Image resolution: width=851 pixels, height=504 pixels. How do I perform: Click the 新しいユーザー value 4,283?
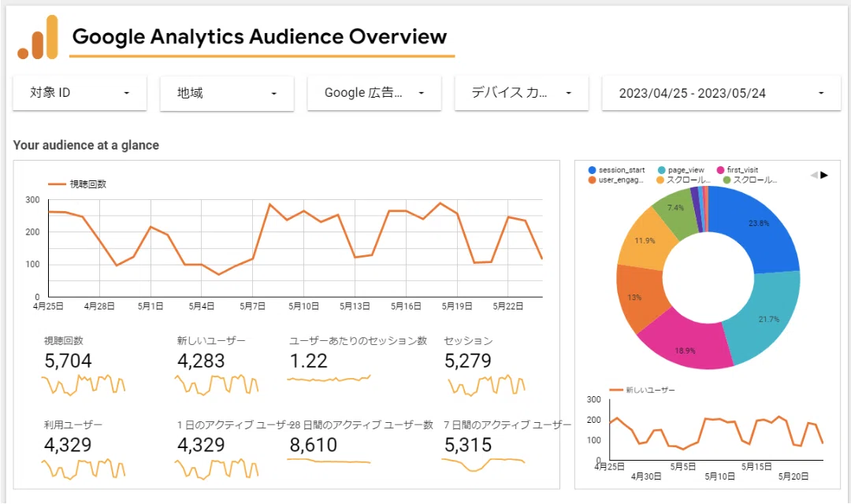click(201, 361)
